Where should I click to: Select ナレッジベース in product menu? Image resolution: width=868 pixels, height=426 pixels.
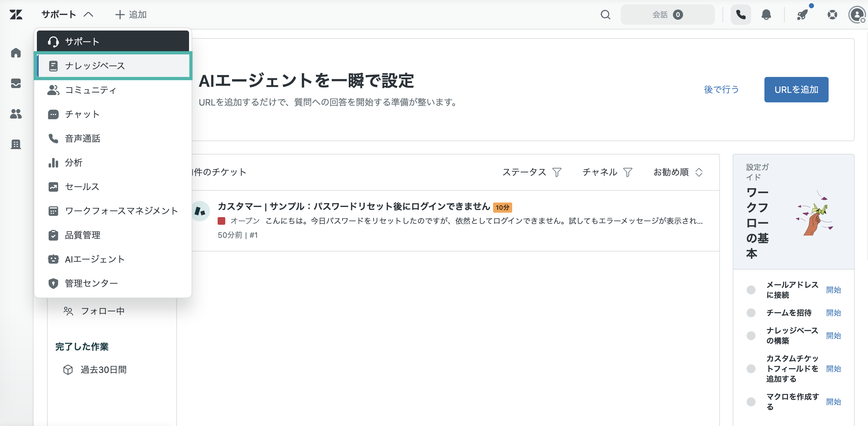pyautogui.click(x=113, y=66)
